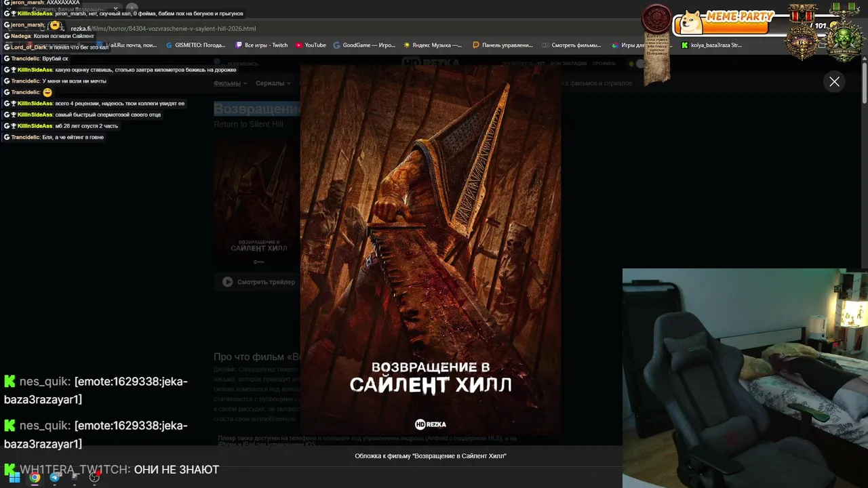868x488 pixels.
Task: Close the 'Смотреть фильм Возвращен...' browser tab
Action: (x=115, y=9)
